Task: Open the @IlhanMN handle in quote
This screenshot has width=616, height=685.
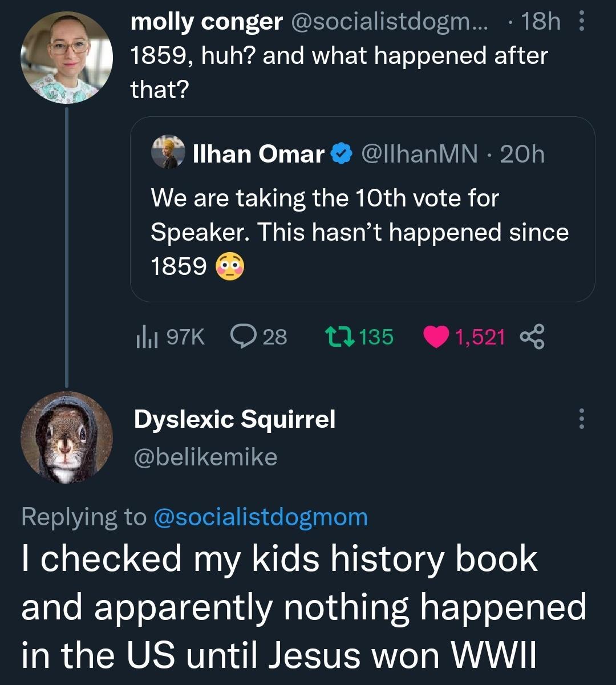Action: [x=420, y=154]
